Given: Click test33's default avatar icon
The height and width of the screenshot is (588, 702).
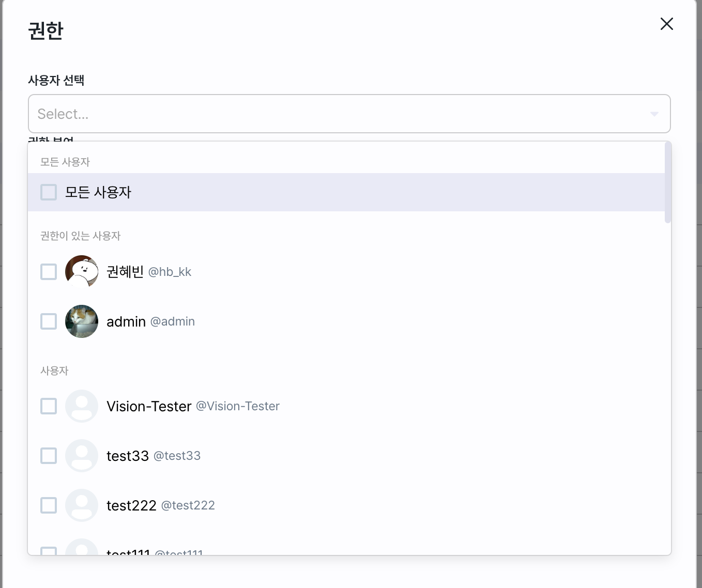Looking at the screenshot, I should (x=82, y=455).
